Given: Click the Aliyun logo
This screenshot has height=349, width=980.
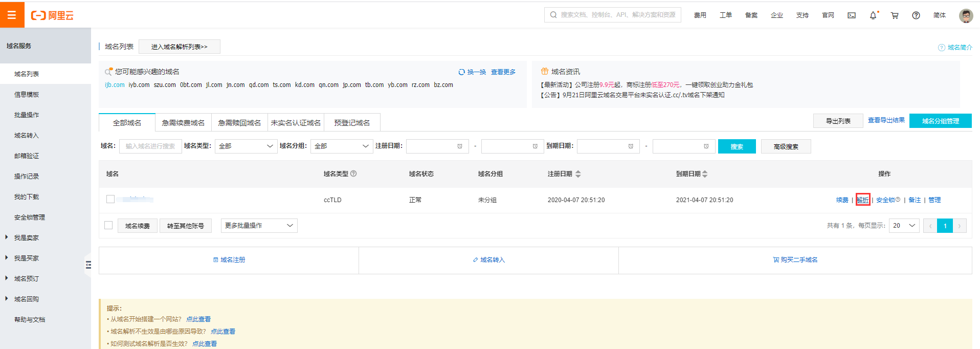Looking at the screenshot, I should (52, 15).
